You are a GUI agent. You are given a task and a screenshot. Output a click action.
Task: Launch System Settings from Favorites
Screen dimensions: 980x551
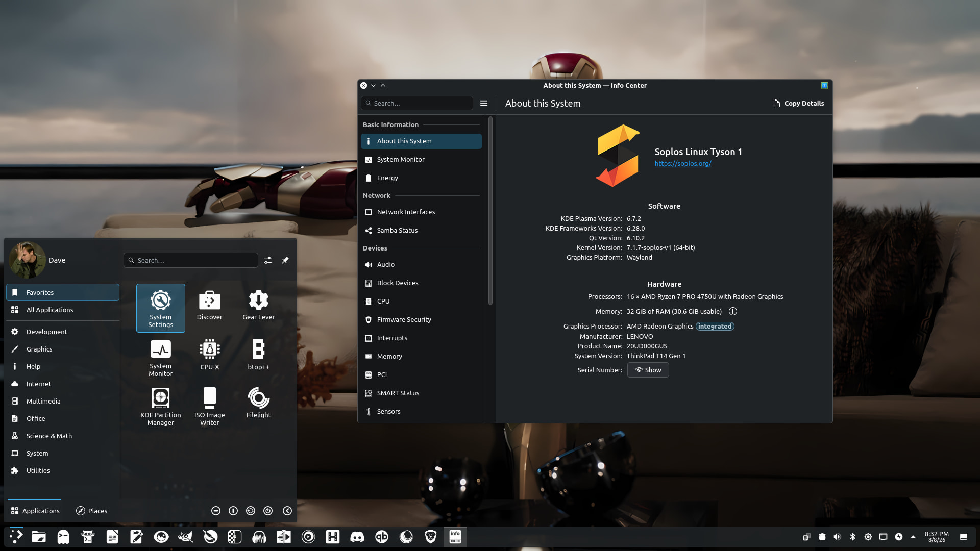[161, 308]
